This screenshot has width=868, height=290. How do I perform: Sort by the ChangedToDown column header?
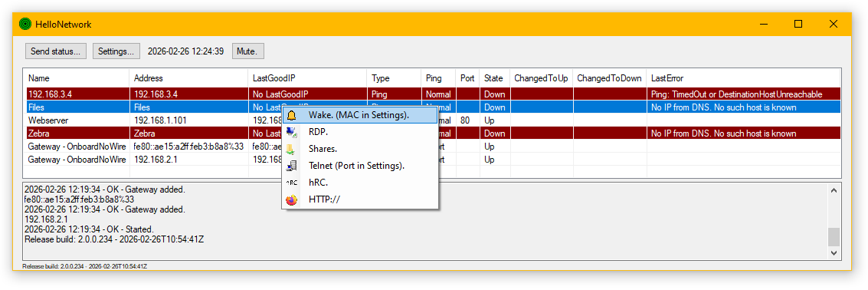coord(610,78)
